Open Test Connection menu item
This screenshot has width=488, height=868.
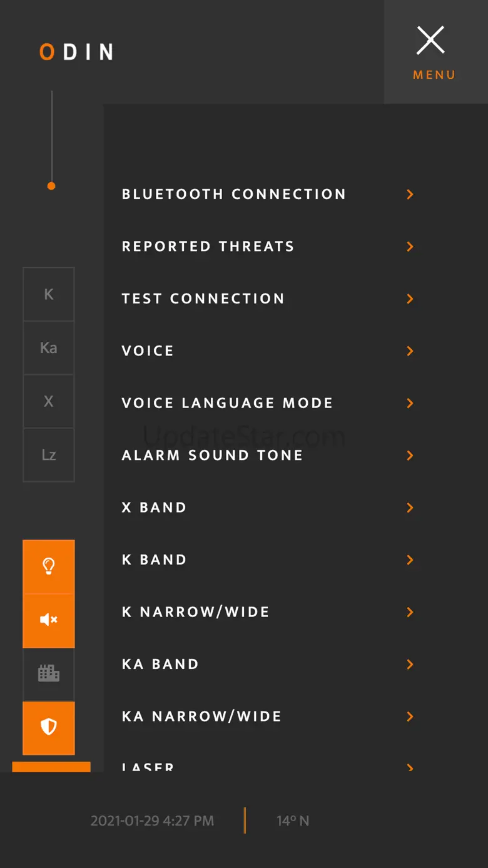pyautogui.click(x=203, y=299)
